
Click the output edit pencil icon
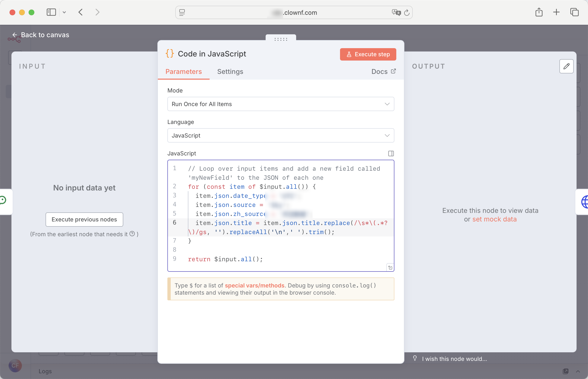pyautogui.click(x=566, y=66)
